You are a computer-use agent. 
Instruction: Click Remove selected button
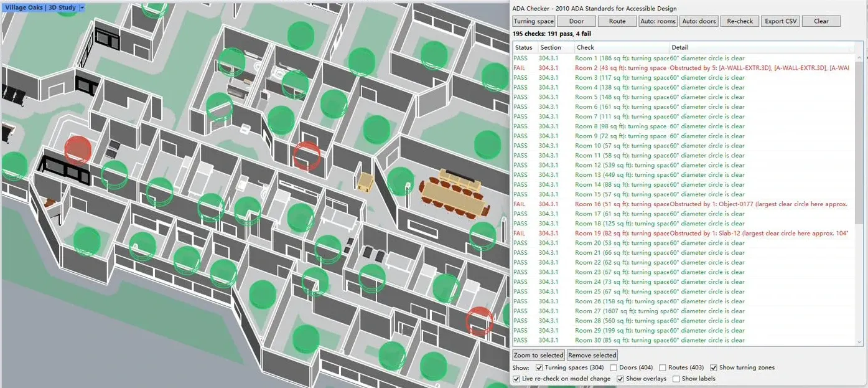(592, 355)
